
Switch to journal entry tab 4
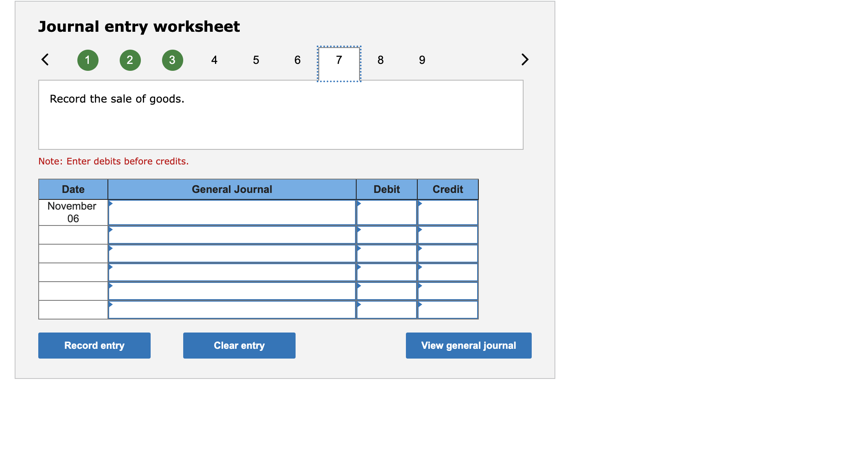pos(214,60)
